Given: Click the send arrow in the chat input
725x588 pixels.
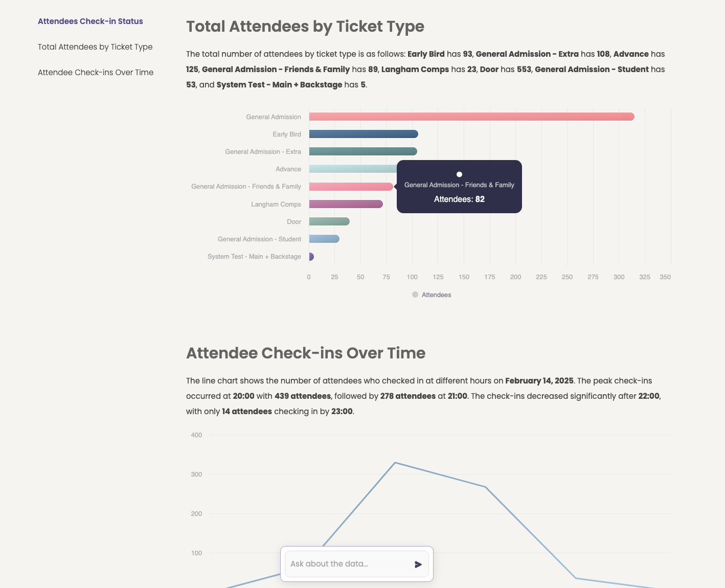Looking at the screenshot, I should 418,564.
